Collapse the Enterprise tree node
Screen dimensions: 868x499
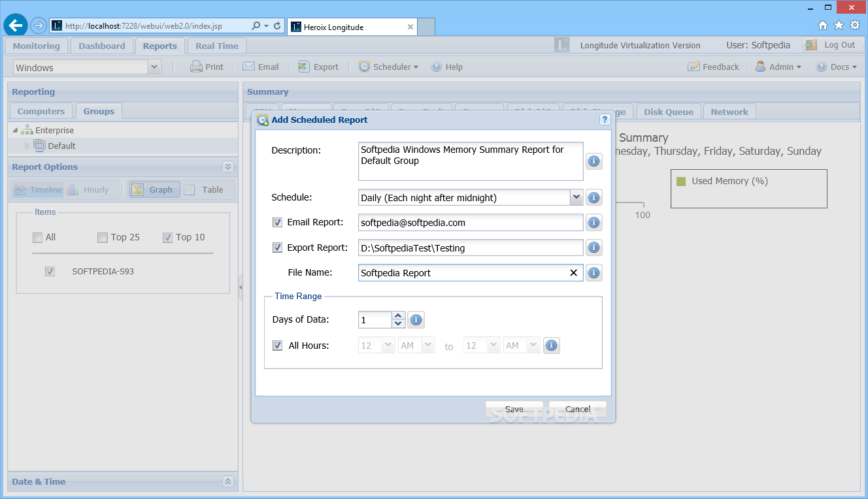pos(15,130)
